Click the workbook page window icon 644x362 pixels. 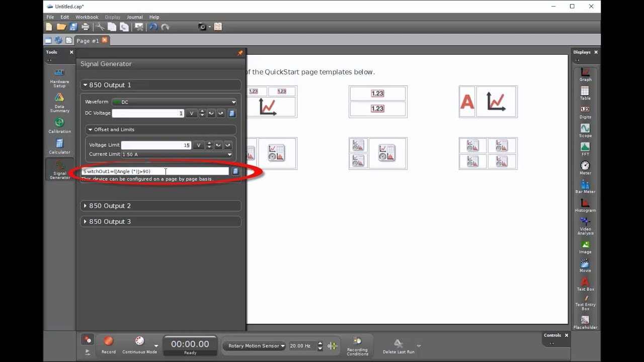pyautogui.click(x=48, y=41)
